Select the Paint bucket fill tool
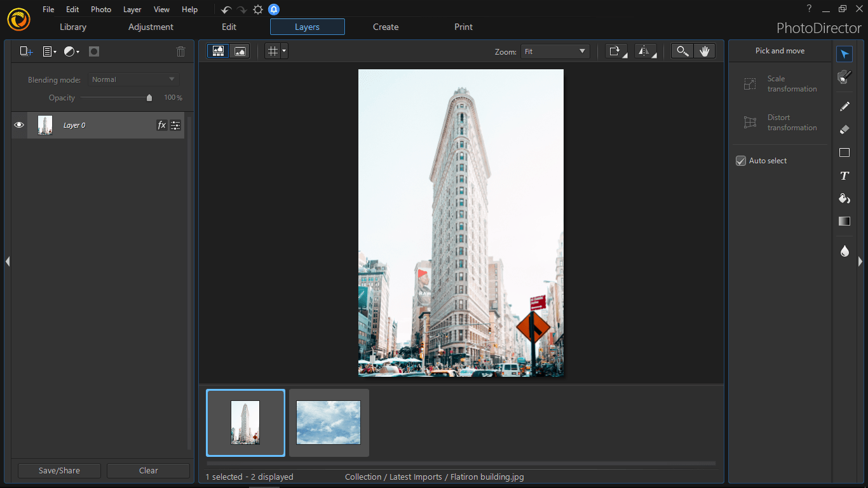Screen dimensions: 868x488 point(844,198)
